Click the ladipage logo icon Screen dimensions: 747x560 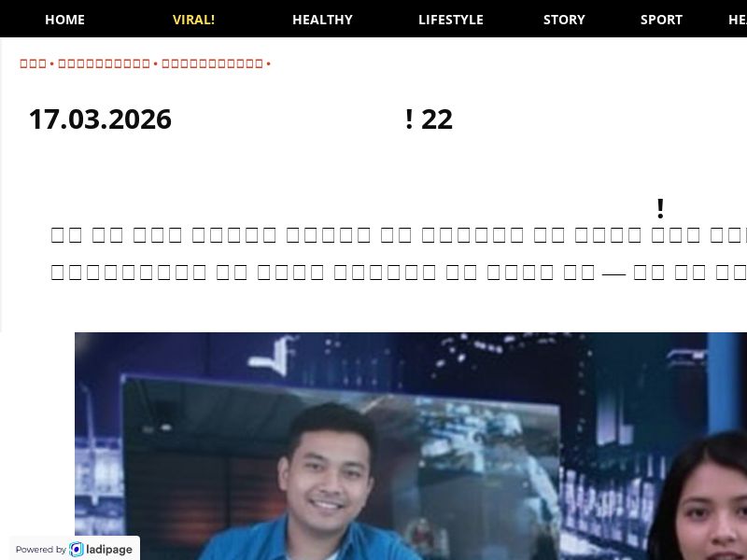[77, 550]
